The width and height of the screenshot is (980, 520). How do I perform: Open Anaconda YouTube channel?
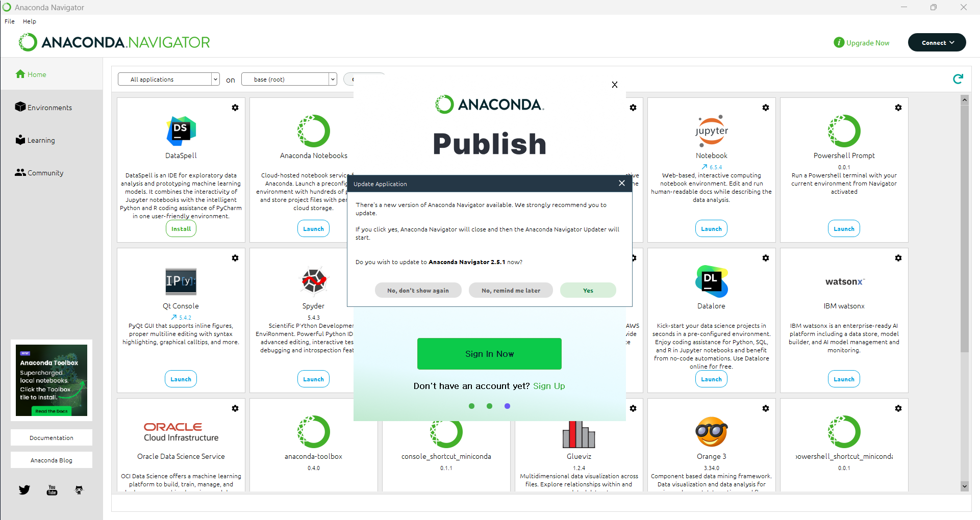52,490
